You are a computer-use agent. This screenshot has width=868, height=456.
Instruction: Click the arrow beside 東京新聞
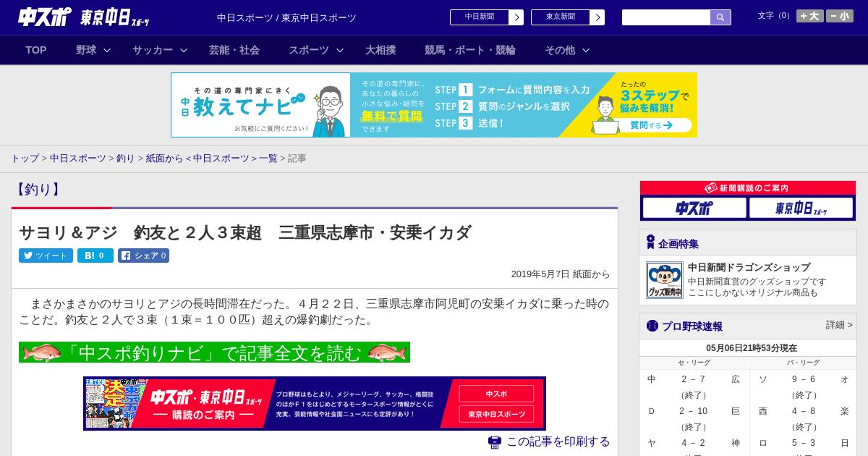pos(597,17)
